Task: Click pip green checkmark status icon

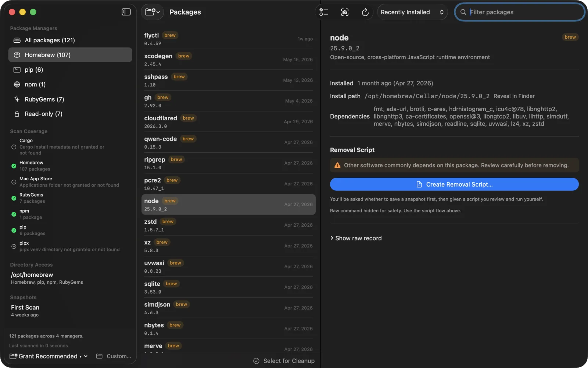Action: tap(14, 230)
